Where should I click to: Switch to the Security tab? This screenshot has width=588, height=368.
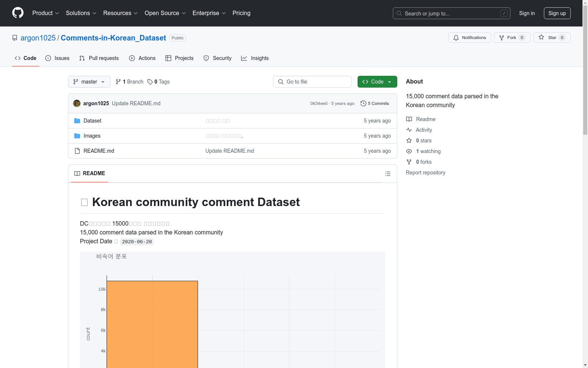[x=218, y=58]
